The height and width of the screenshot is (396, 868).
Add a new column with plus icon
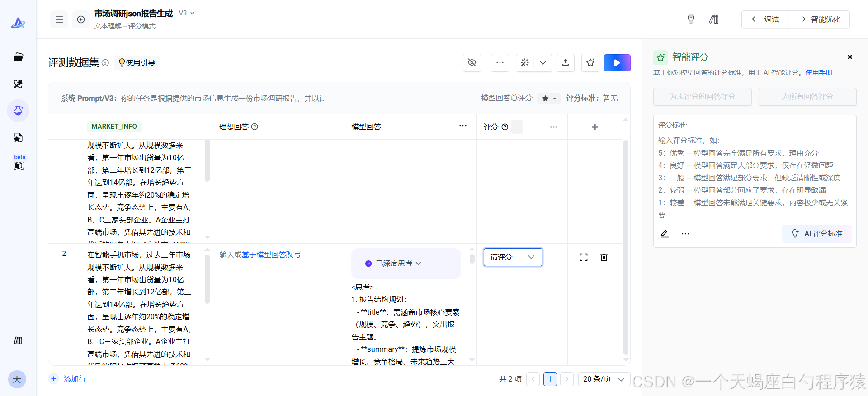click(x=594, y=127)
